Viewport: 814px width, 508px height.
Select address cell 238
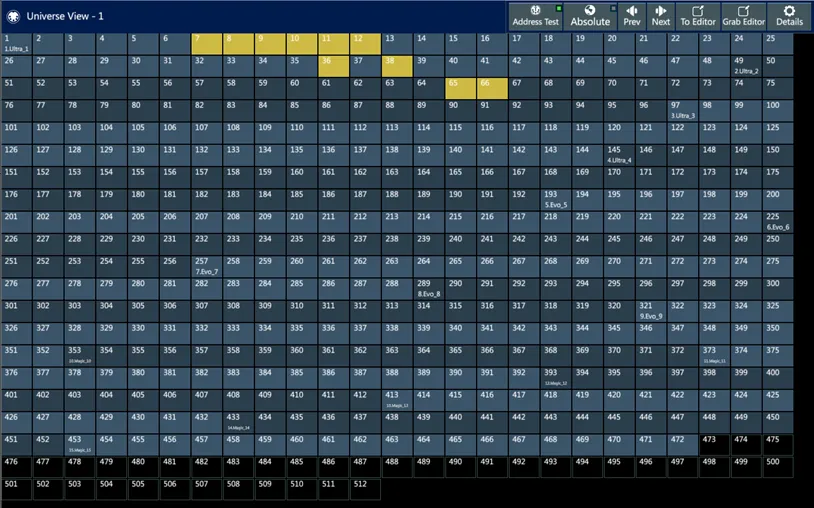(x=397, y=245)
